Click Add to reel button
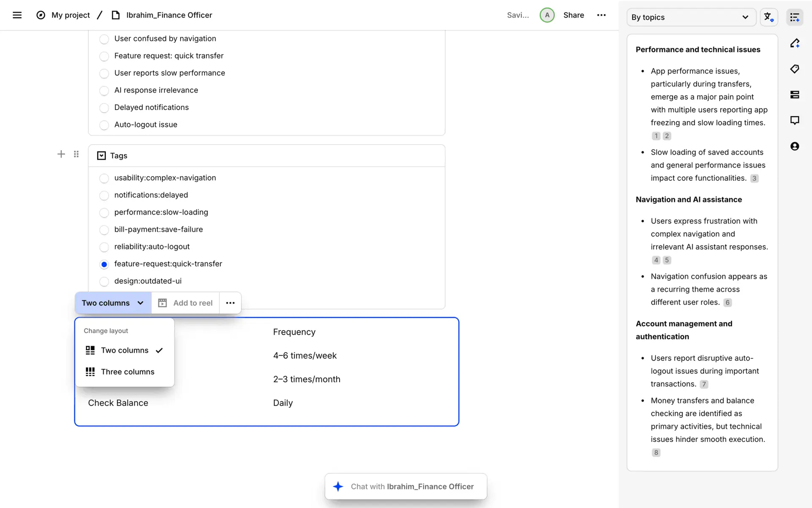The image size is (812, 508). point(185,303)
